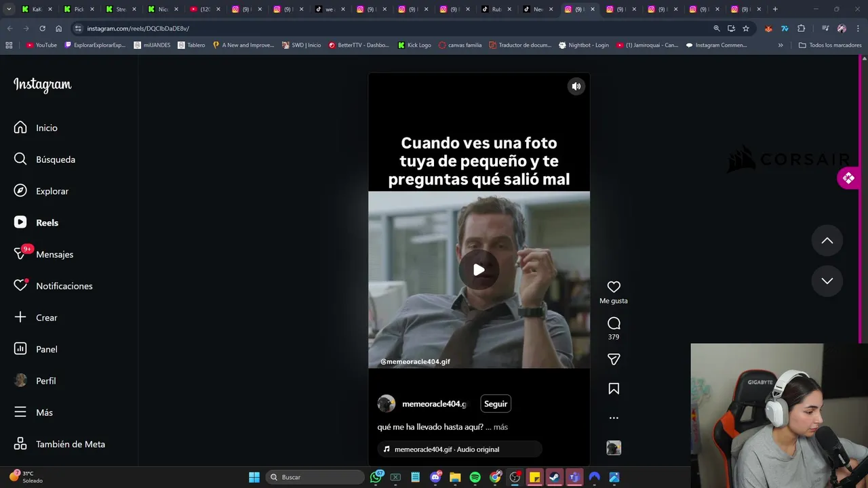Open Discord from the taskbar
The height and width of the screenshot is (488, 868).
tap(435, 477)
